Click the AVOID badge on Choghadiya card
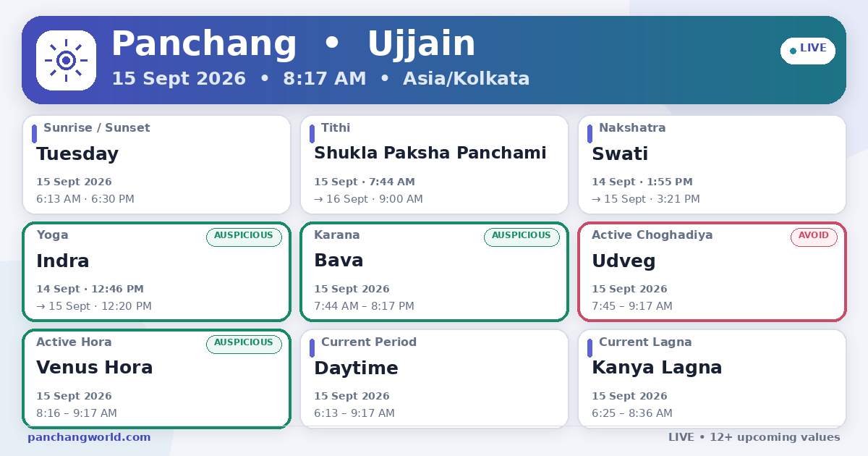The height and width of the screenshot is (456, 868). click(x=814, y=237)
